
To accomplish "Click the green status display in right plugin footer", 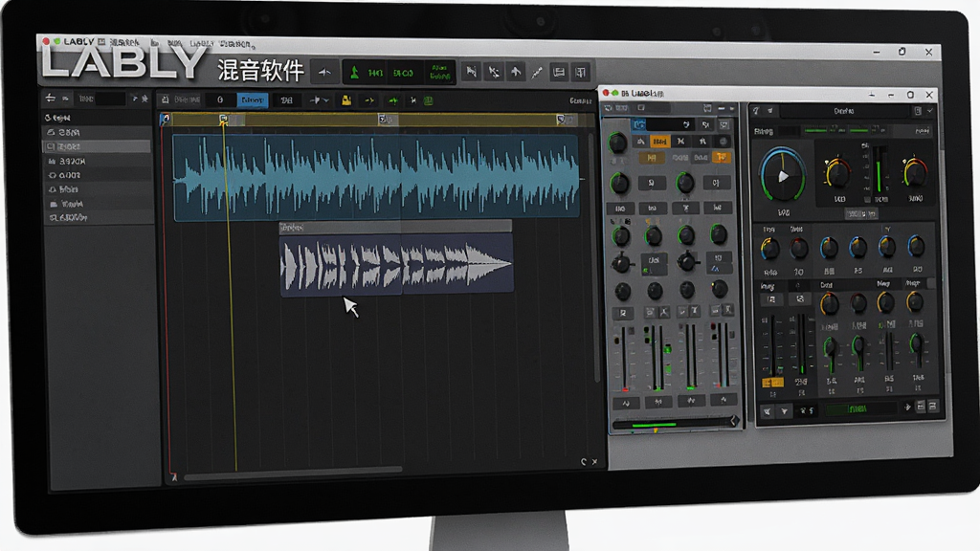I will (x=861, y=409).
